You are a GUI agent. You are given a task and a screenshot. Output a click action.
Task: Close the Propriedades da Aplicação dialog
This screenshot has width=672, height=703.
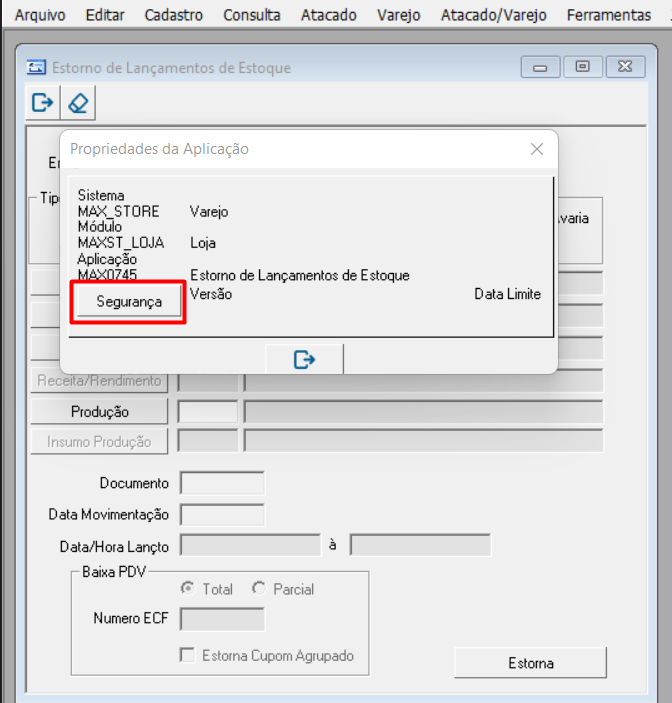tap(537, 149)
